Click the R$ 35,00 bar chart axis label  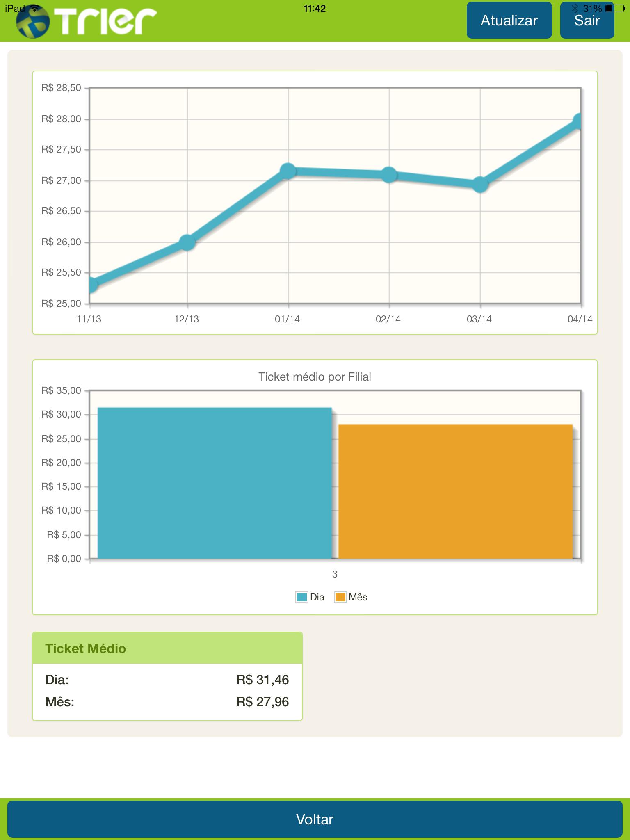[x=62, y=390]
